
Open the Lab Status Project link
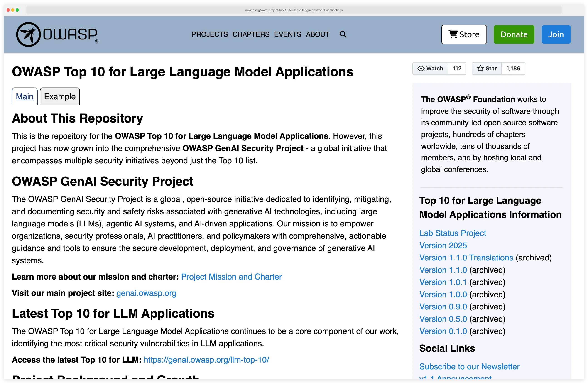pos(453,233)
